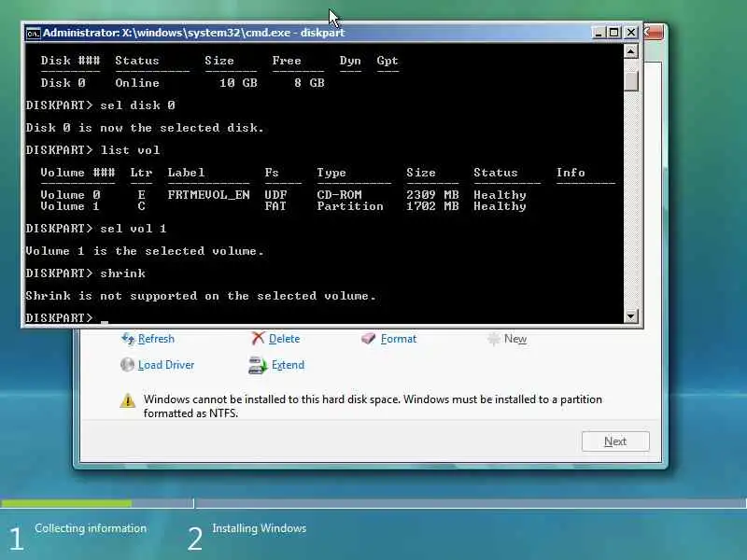Viewport: 747px width, 560px height.
Task: Click the cmd scrollbar up arrow
Action: coord(631,51)
